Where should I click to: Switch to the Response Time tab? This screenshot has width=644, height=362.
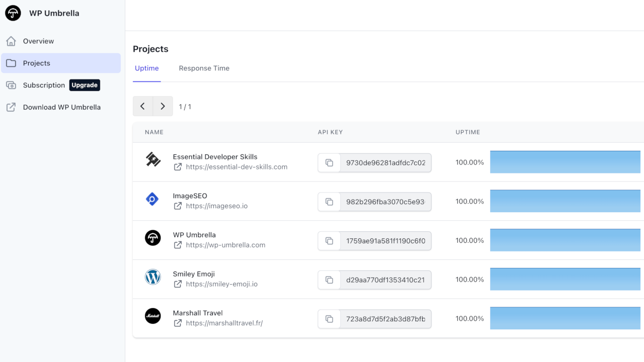point(204,68)
